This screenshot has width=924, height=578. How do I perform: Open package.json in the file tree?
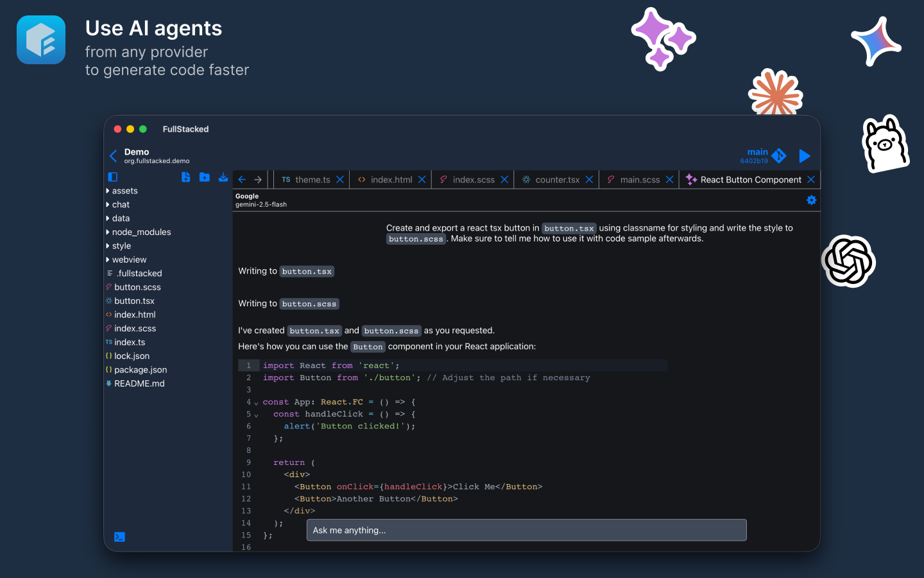coord(137,371)
